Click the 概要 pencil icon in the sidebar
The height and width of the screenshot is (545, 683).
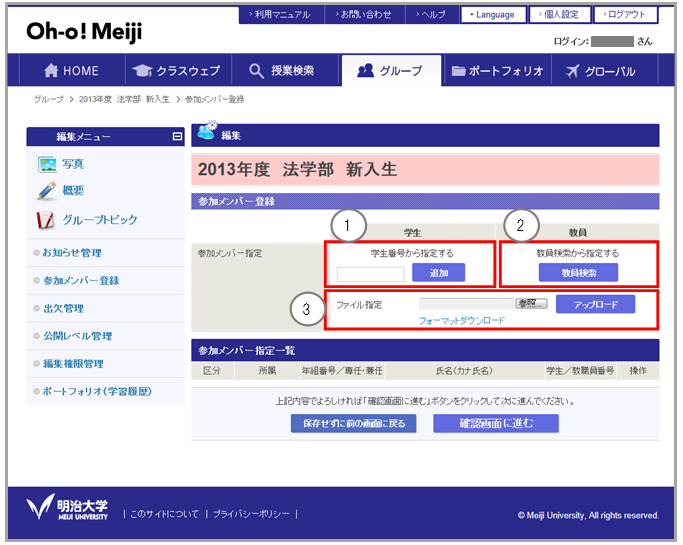coord(47,191)
